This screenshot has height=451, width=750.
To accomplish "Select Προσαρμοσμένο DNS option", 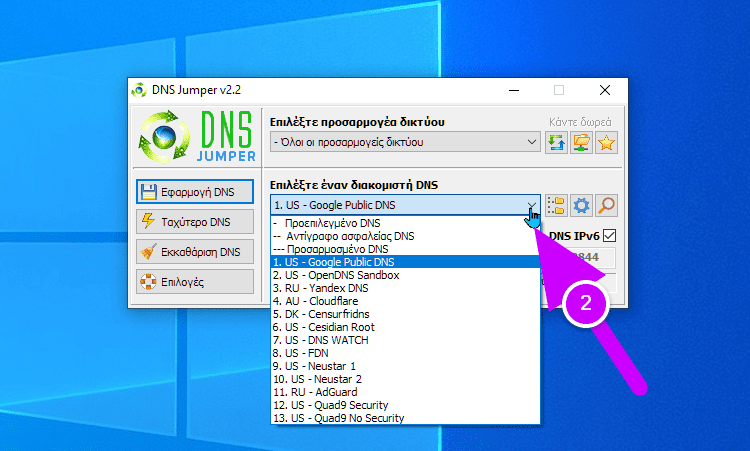I will pyautogui.click(x=405, y=249).
